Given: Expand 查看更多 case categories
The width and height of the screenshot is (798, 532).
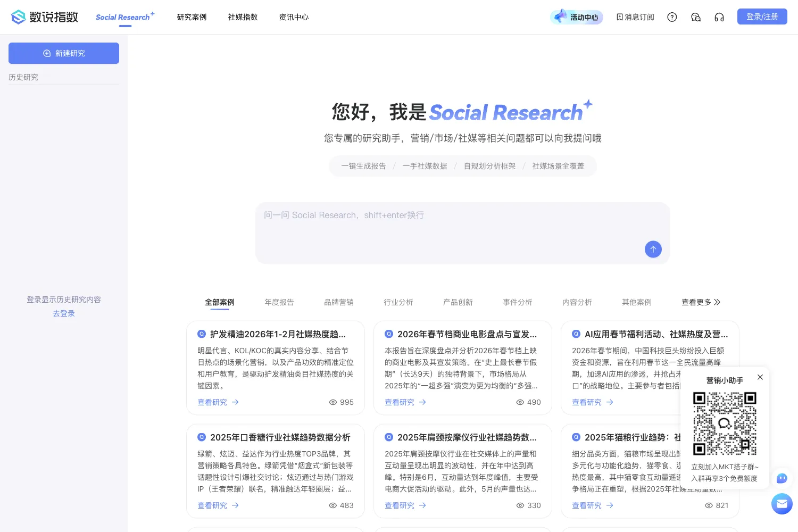Looking at the screenshot, I should (x=701, y=302).
